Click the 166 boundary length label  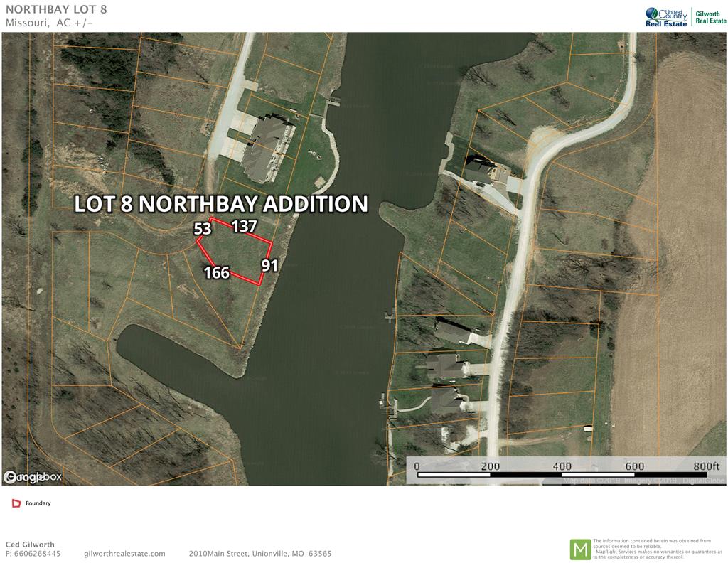[217, 272]
